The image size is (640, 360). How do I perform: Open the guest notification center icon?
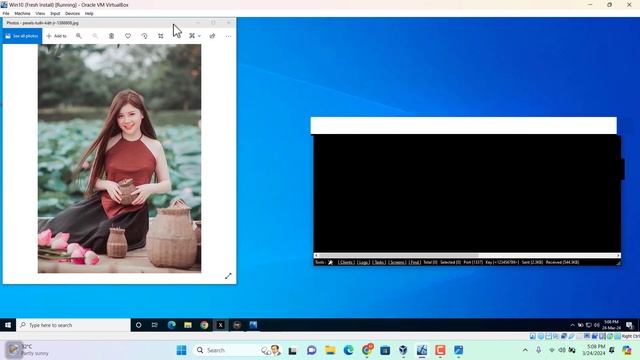pyautogui.click(x=629, y=325)
